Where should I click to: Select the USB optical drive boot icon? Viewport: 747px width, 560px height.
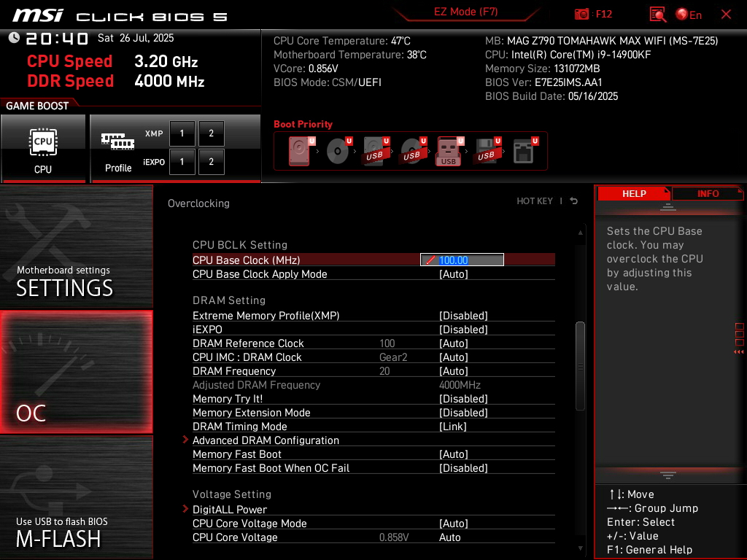[x=413, y=151]
